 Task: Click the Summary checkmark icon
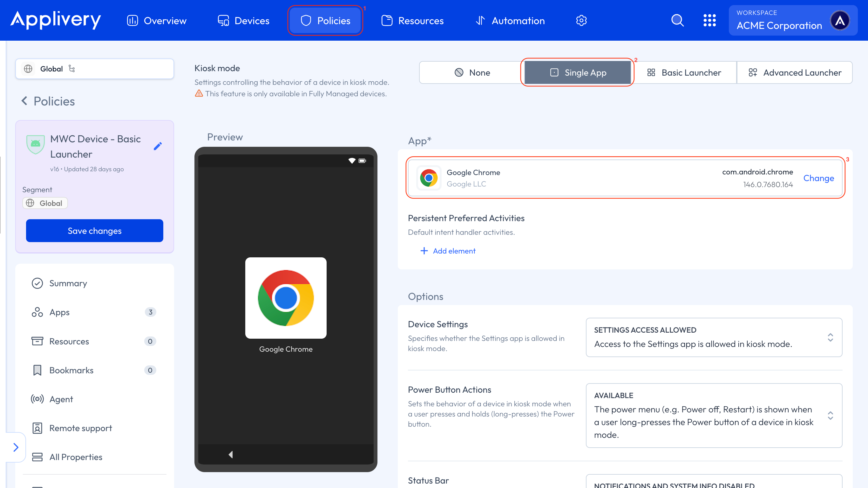[37, 283]
